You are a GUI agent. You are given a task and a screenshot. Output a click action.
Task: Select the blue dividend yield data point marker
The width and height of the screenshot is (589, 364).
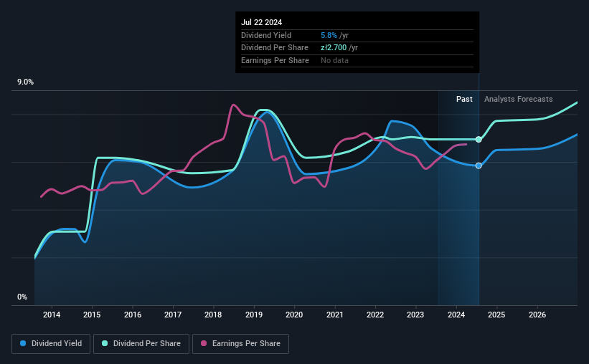(479, 166)
